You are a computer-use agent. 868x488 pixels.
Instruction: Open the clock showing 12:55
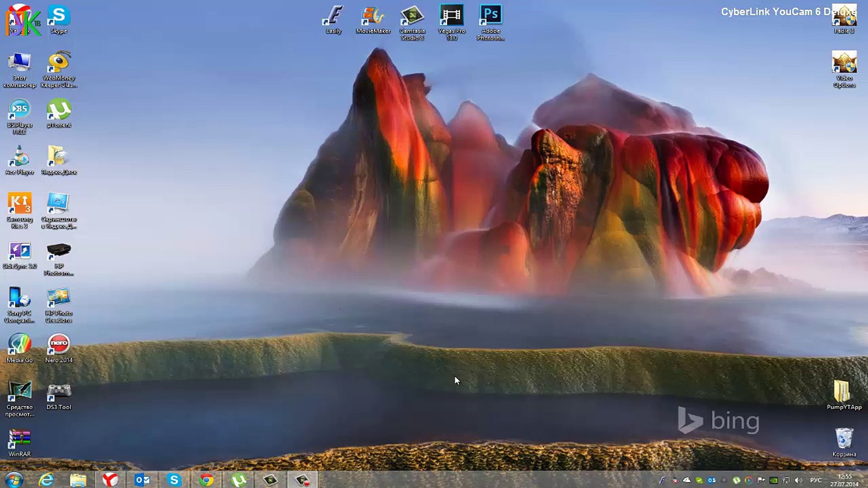[x=844, y=480]
